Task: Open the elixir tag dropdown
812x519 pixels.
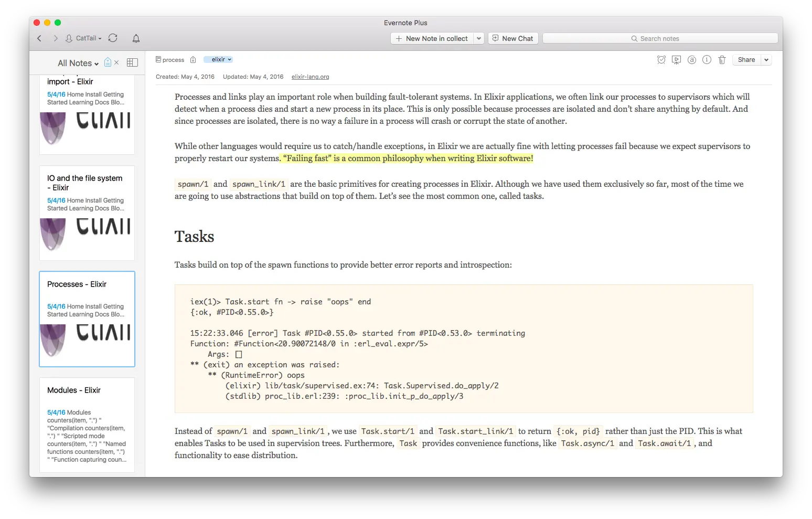Action: (x=218, y=60)
